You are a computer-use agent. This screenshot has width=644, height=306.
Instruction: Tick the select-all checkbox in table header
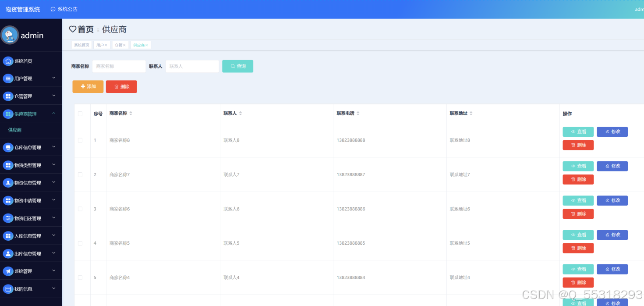(x=80, y=114)
